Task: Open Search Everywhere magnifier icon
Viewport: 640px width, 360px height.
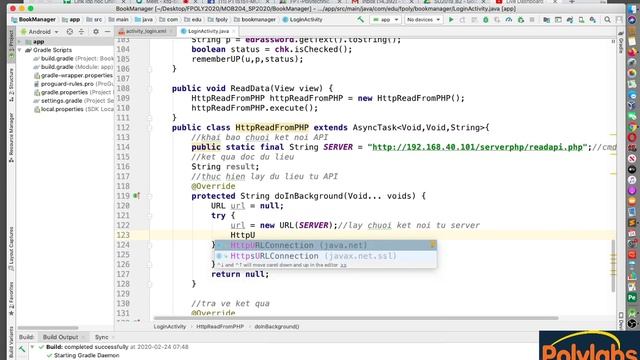Action: pyautogui.click(x=607, y=20)
